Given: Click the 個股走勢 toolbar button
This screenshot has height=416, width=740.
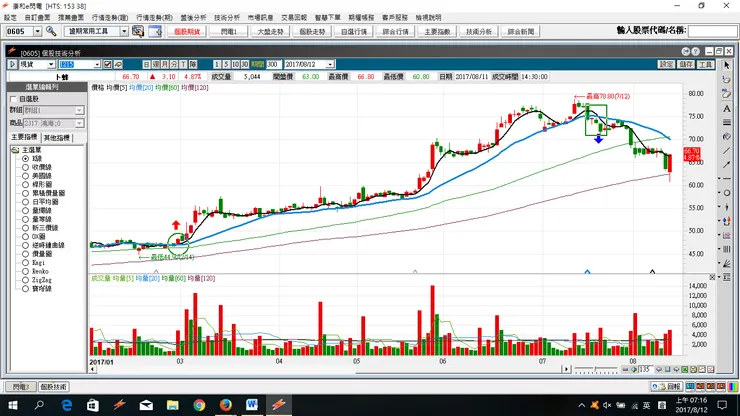Looking at the screenshot, I should [x=312, y=32].
